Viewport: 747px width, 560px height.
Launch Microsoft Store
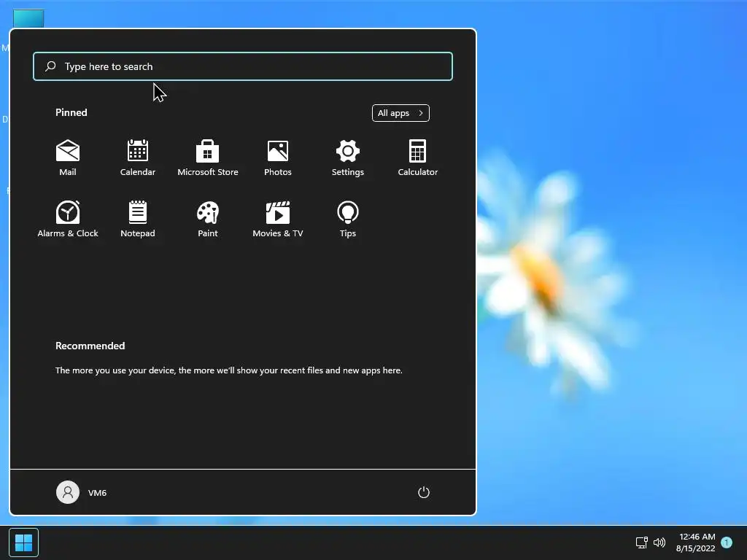[x=208, y=157]
